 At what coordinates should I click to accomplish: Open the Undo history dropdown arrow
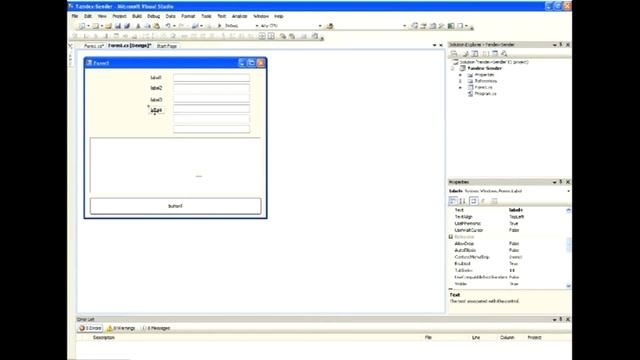[x=174, y=26]
